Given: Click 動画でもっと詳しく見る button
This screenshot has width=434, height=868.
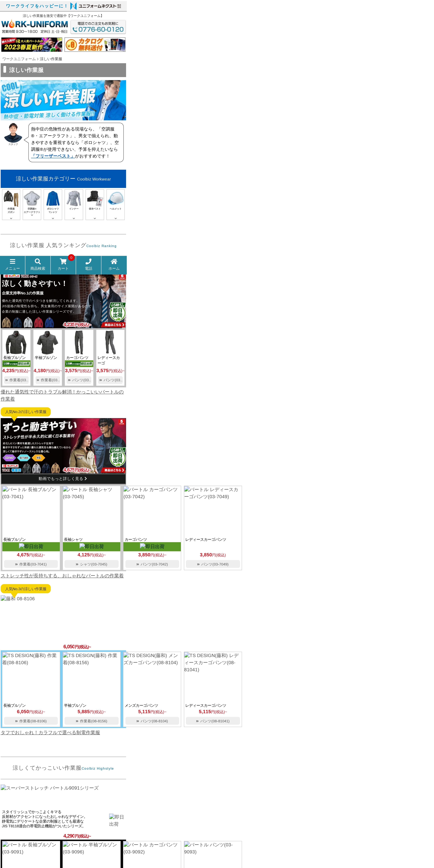Looking at the screenshot, I should [x=63, y=479].
